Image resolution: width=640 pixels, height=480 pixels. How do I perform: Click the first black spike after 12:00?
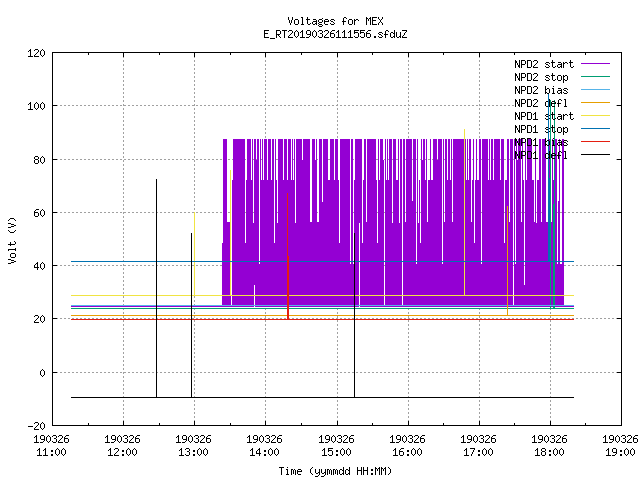[156, 286]
